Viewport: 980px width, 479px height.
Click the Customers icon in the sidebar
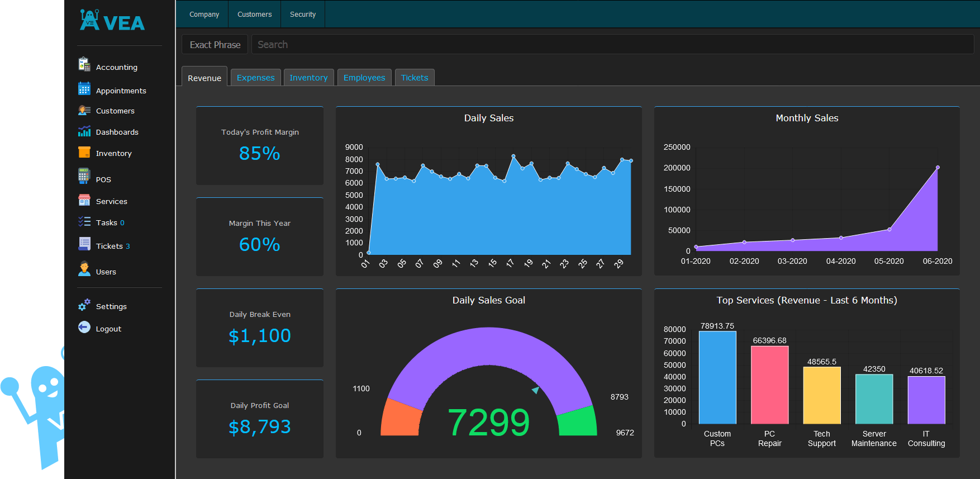click(x=84, y=111)
